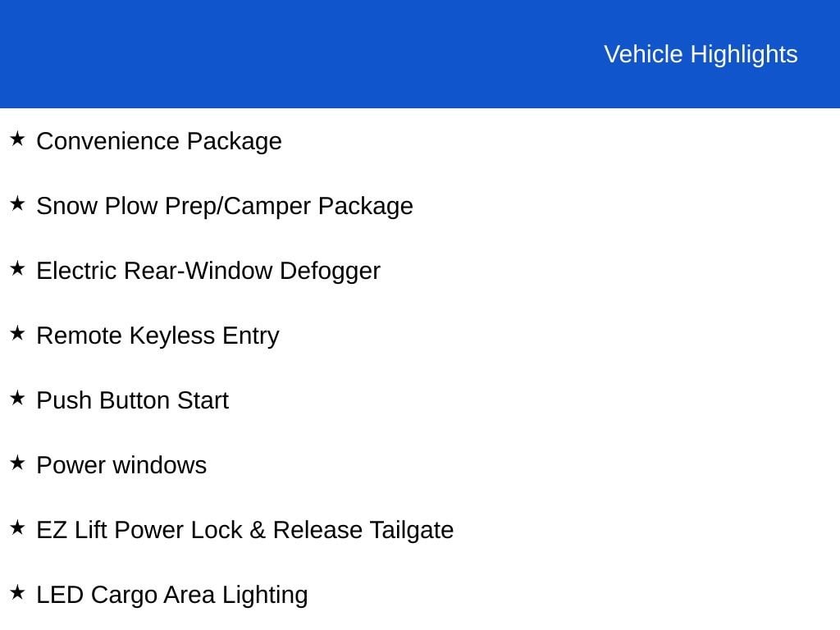The width and height of the screenshot is (840, 630).
Task: Click the star beside Electric Rear-Window Defogger
Action: coord(17,268)
